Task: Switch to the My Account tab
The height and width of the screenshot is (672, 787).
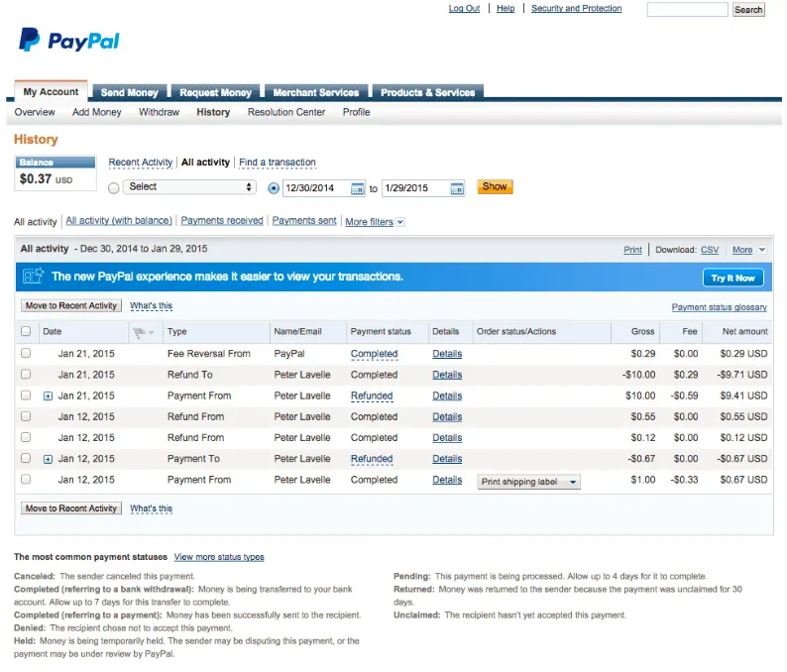Action: (x=51, y=92)
